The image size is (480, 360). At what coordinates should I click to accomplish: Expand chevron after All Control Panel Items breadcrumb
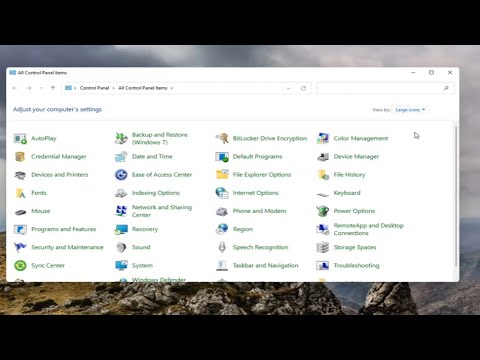coord(172,88)
